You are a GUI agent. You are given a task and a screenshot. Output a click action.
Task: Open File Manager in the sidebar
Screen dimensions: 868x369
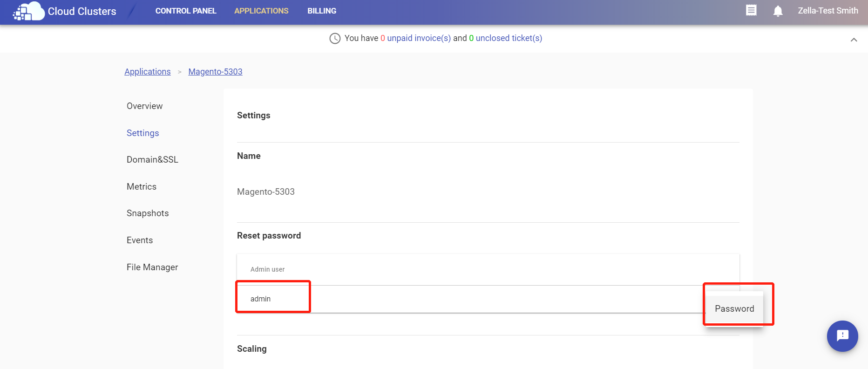[152, 267]
